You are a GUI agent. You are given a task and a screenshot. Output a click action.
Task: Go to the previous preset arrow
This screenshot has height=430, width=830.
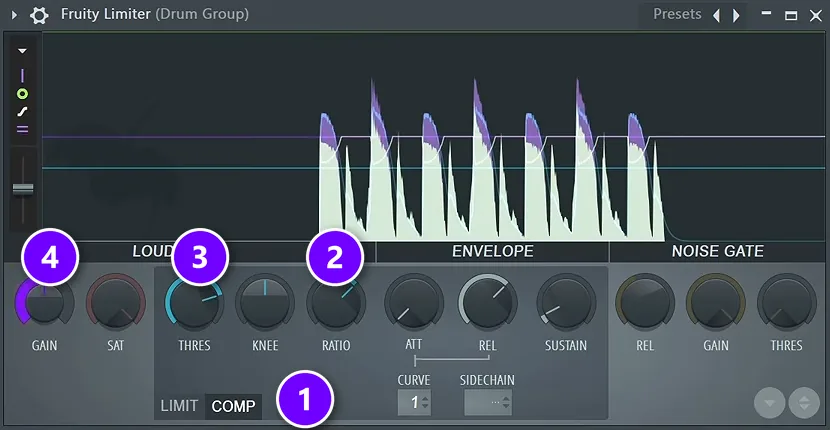point(716,15)
